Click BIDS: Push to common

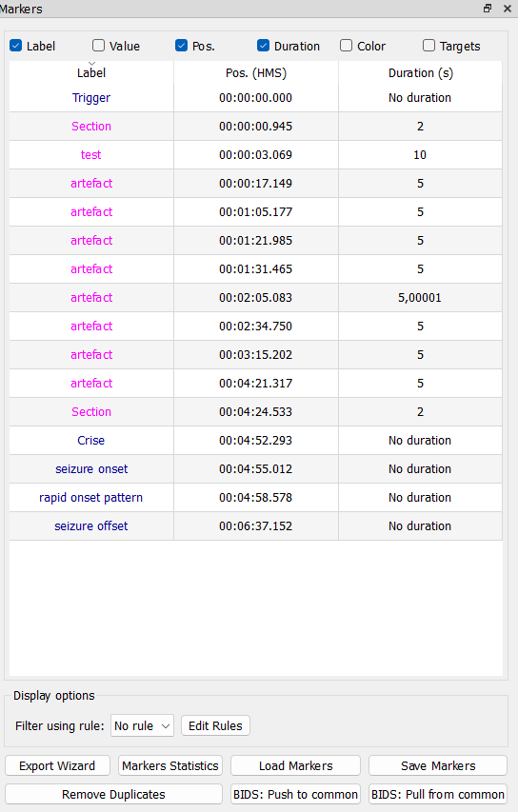coord(296,794)
